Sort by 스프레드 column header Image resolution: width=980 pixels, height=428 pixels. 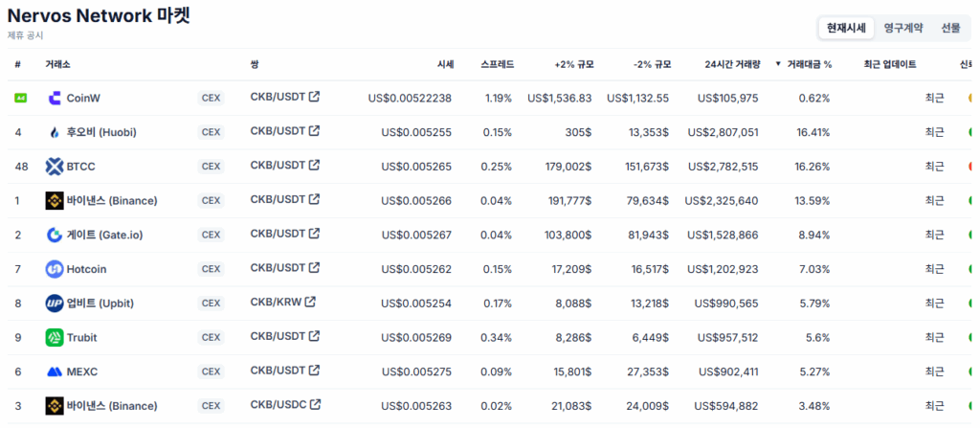(x=498, y=64)
